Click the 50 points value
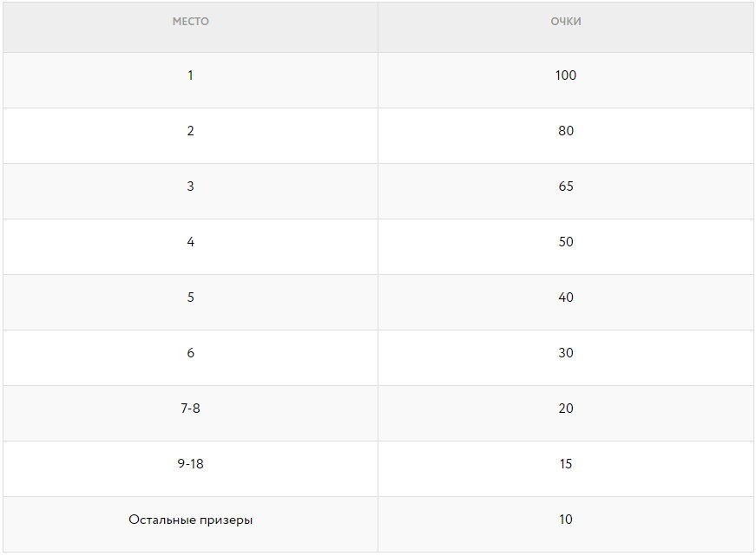This screenshot has height=556, width=756. click(566, 242)
